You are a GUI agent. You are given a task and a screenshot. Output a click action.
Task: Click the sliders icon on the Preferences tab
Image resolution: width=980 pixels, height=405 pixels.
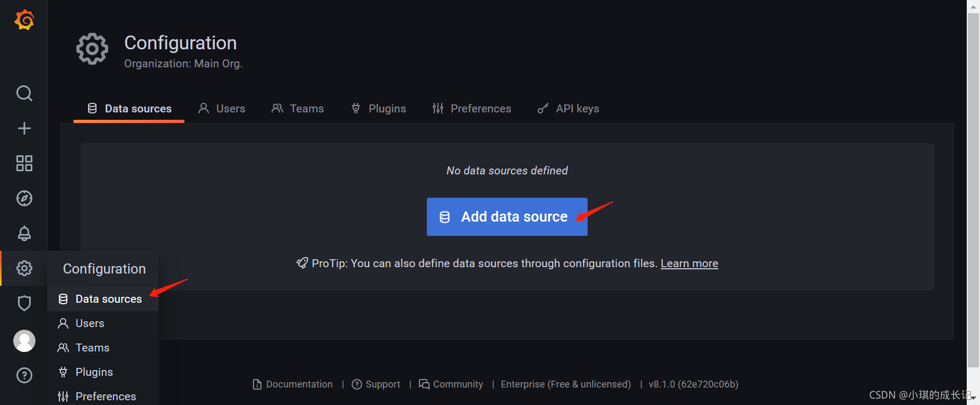coord(438,108)
